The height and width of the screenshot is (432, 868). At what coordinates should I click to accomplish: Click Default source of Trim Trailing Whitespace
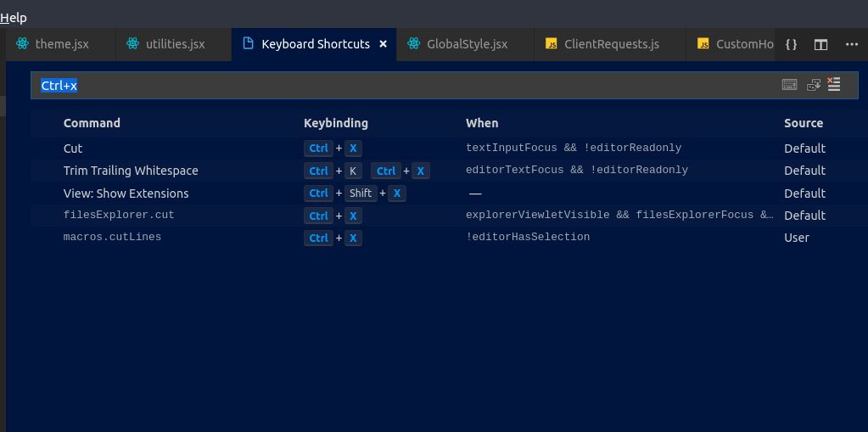[x=804, y=171]
